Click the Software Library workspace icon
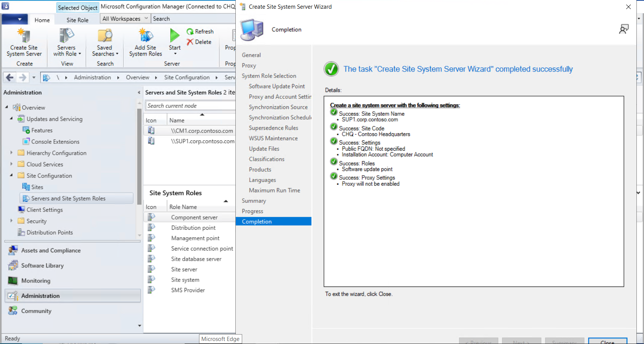The height and width of the screenshot is (344, 644). [x=13, y=266]
